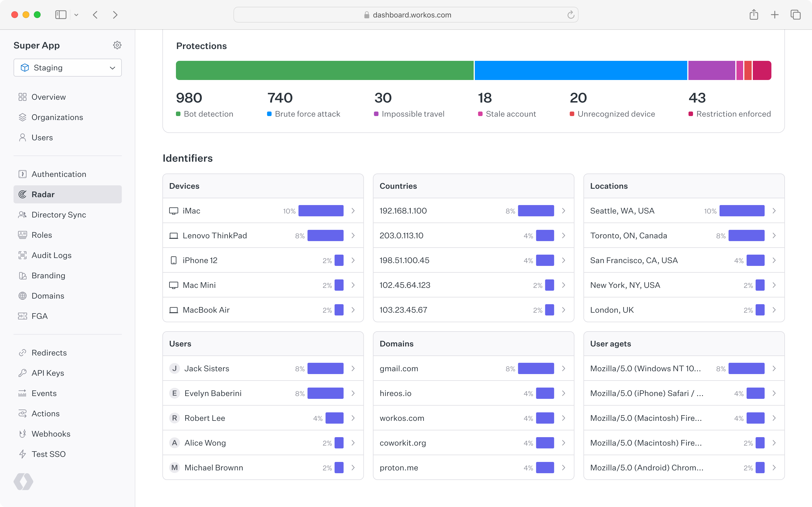812x507 pixels.
Task: Expand Seattle, WA, USA location chevron
Action: tap(774, 211)
